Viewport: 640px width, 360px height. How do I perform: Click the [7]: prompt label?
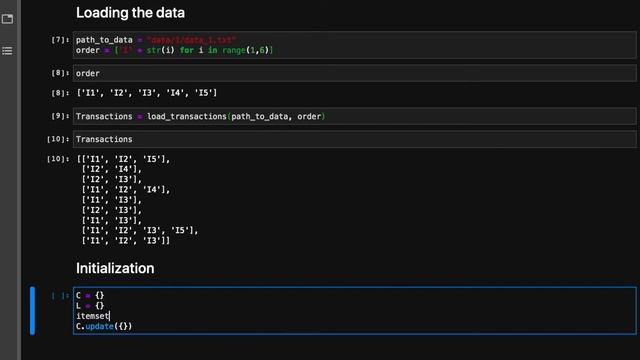(x=60, y=40)
